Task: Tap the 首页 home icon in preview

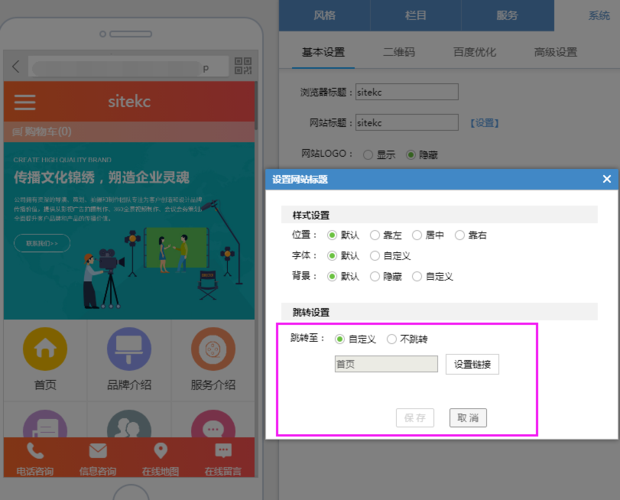Action: tap(45, 349)
